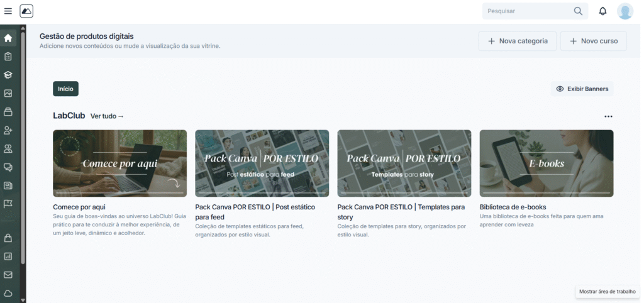The height and width of the screenshot is (303, 644).
Task: Click the Pesquisar search field
Action: (x=528, y=11)
